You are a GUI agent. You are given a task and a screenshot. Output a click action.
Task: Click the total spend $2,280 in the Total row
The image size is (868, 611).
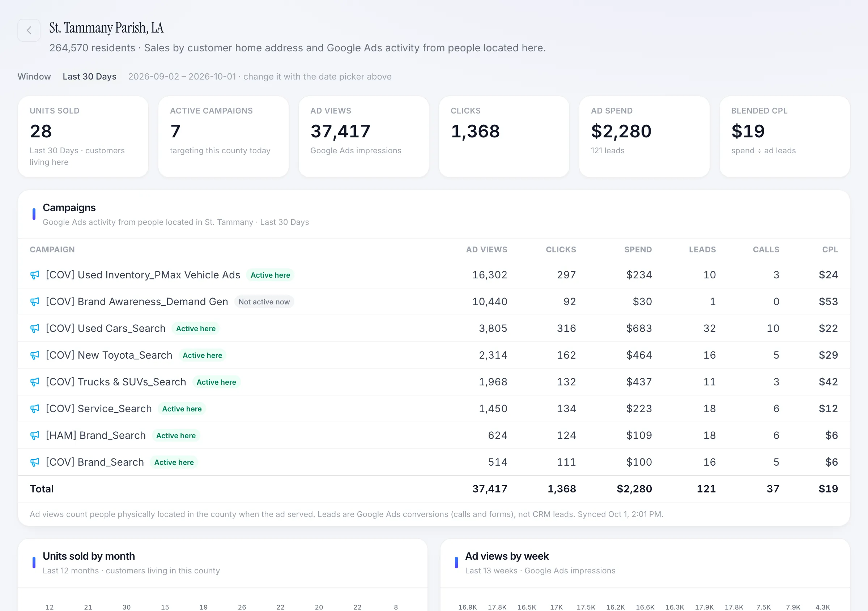tap(634, 489)
